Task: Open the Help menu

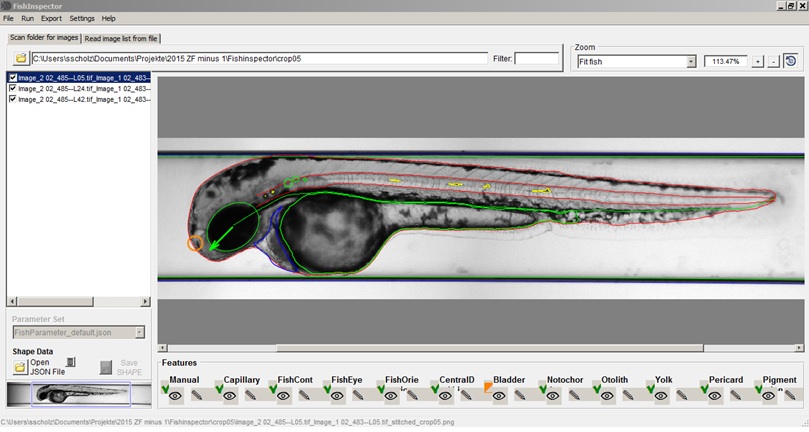Action: pos(108,18)
